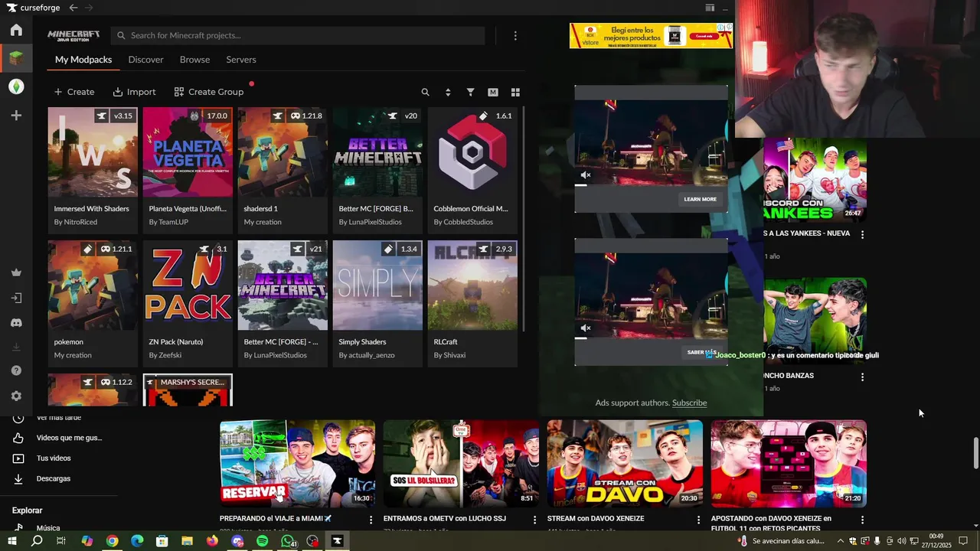This screenshot has height=551, width=980.
Task: Open WhatsApp from taskbar
Action: point(288,541)
